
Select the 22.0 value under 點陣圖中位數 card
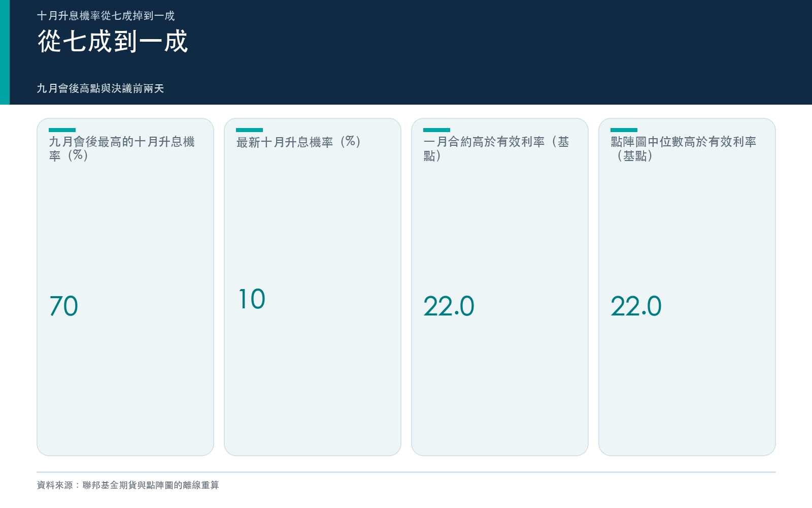(x=636, y=306)
